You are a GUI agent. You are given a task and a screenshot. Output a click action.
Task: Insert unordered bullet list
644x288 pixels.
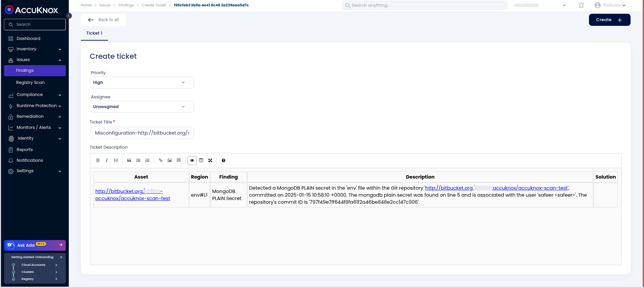tap(138, 160)
